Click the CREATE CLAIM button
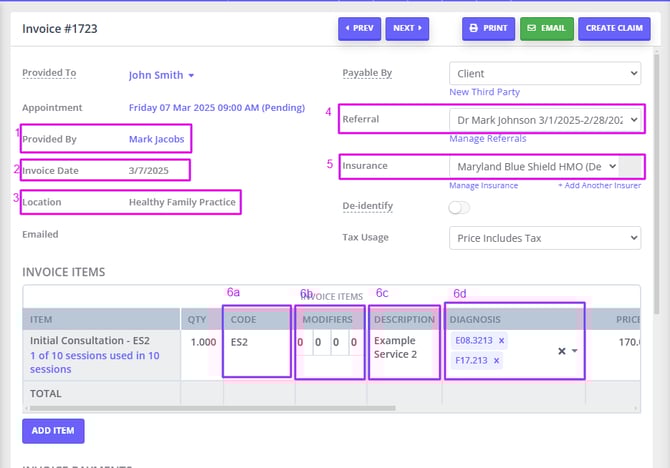 613,28
